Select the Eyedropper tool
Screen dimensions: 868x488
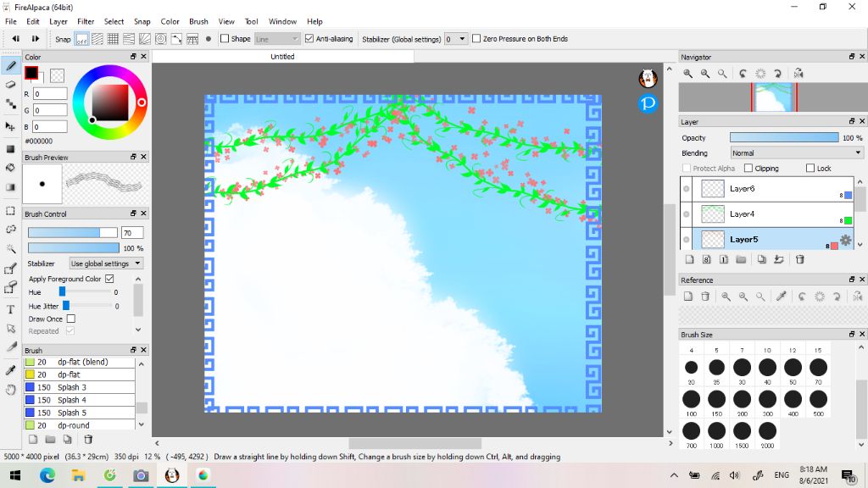tap(10, 370)
